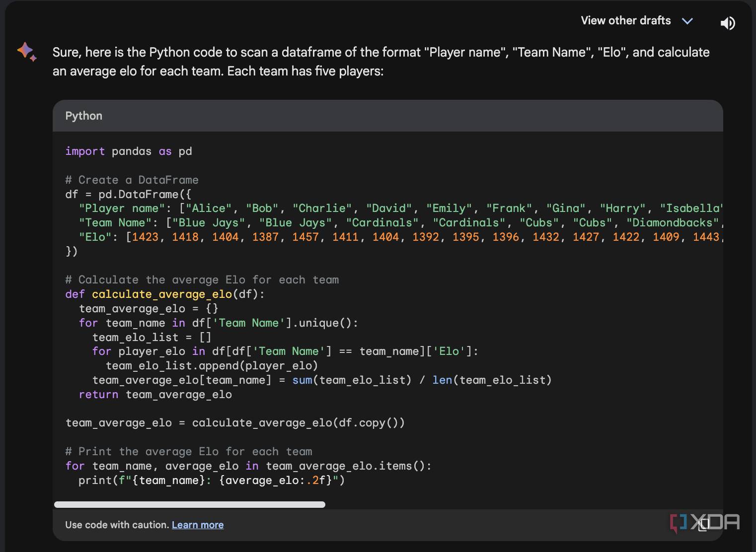Click the '# Calculate the average Elo' comment
Screen dimensions: 756x552
(202, 280)
